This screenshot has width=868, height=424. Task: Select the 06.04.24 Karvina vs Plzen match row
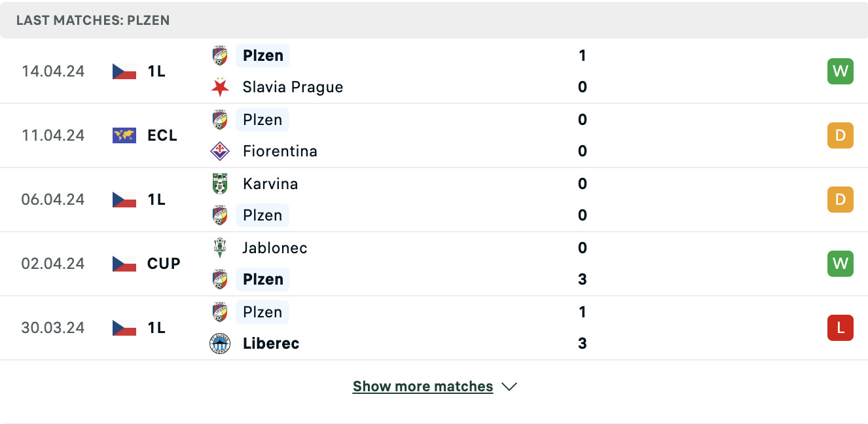point(434,200)
